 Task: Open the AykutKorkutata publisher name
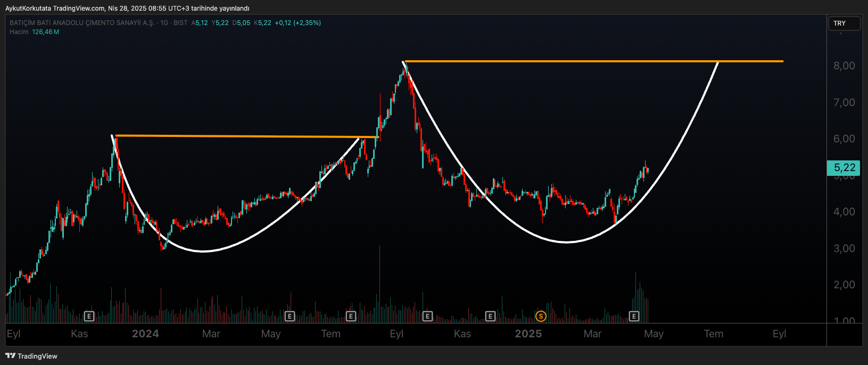click(x=28, y=8)
